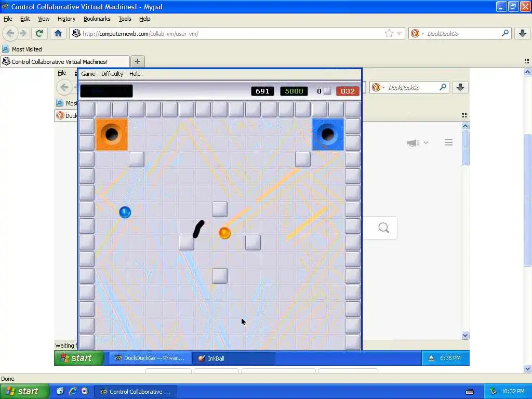This screenshot has height=399, width=532.
Task: Open the View menu in Mypal
Action: (44, 19)
